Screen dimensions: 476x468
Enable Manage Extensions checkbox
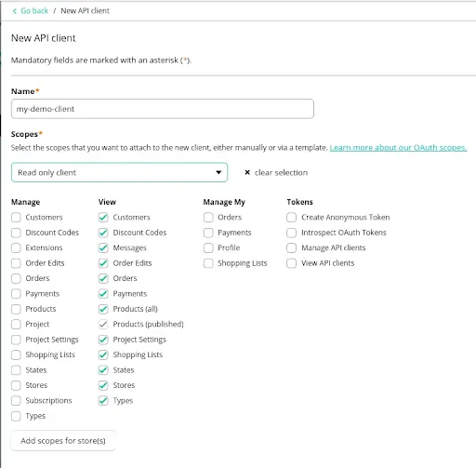(16, 247)
